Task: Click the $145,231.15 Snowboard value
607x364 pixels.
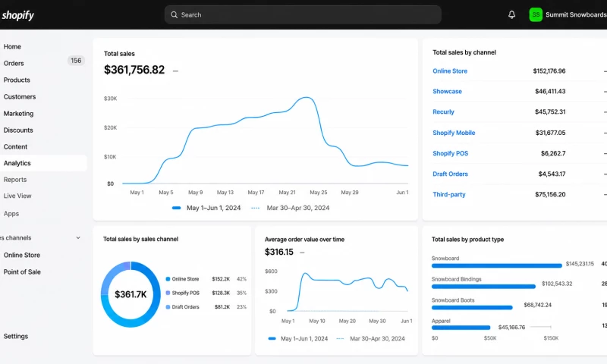Action: [x=580, y=264]
